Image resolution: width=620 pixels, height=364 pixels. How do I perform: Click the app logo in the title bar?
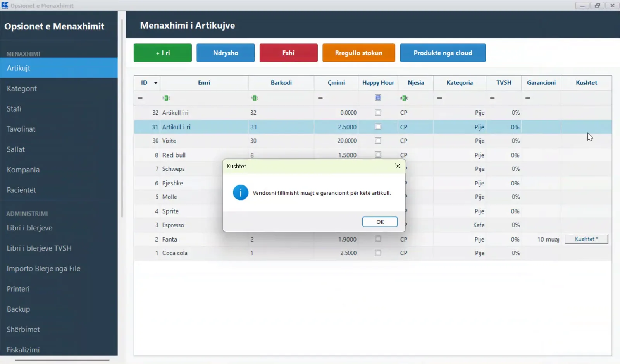click(5, 5)
